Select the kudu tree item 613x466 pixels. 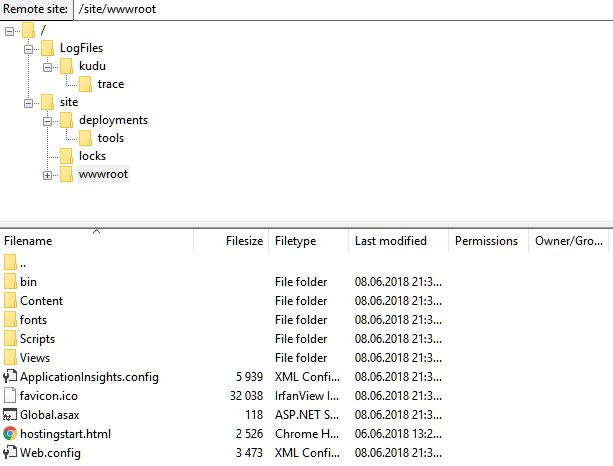[x=92, y=66]
